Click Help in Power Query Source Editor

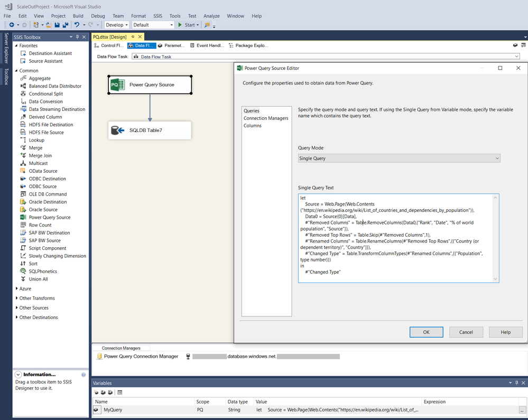(x=505, y=332)
